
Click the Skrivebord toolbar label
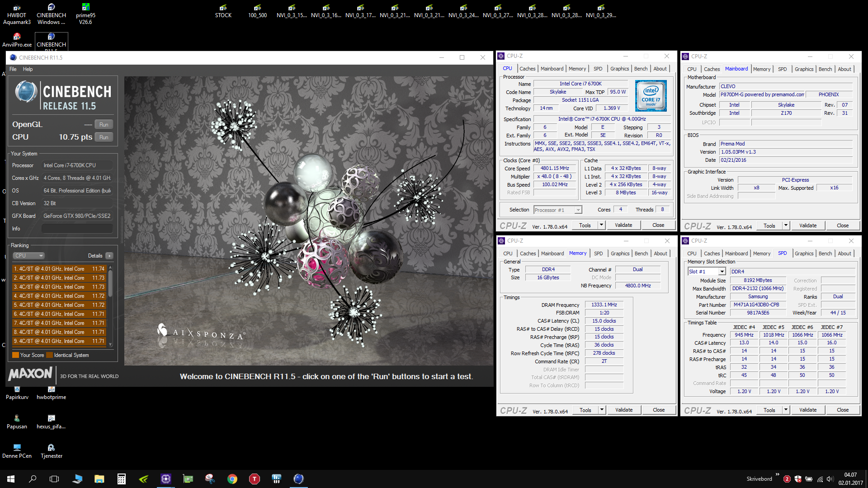(x=759, y=479)
